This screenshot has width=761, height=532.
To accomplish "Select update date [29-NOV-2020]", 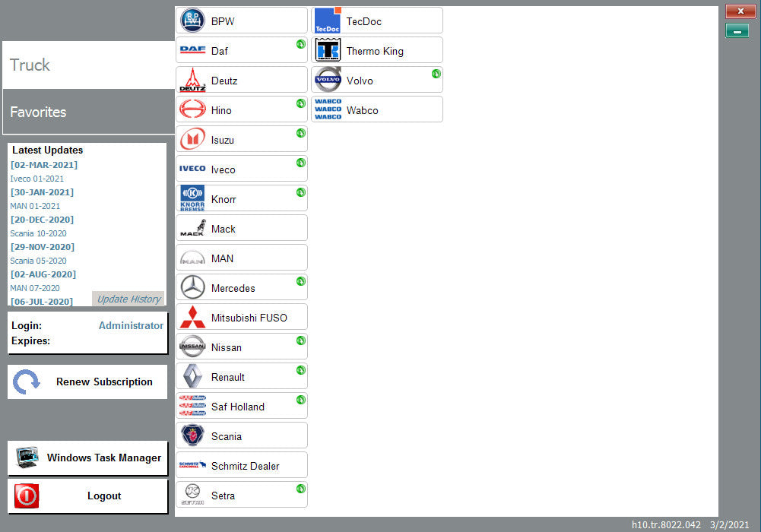I will pyautogui.click(x=43, y=247).
